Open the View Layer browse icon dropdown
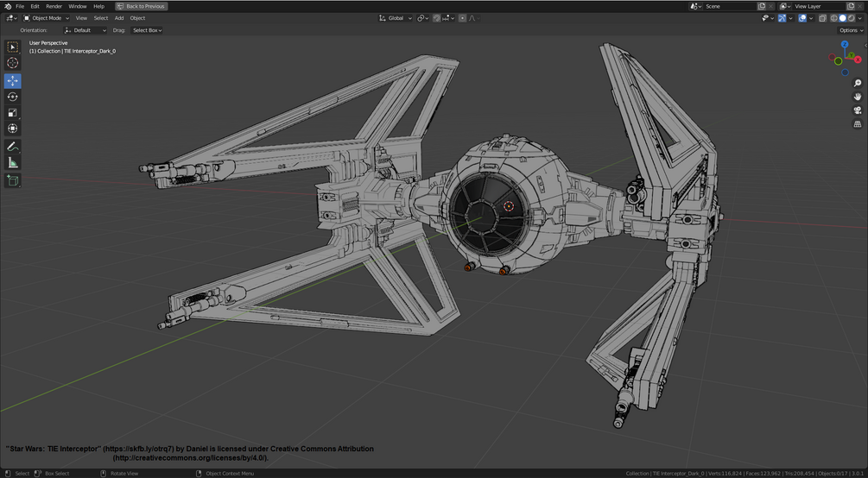The width and height of the screenshot is (868, 478). pyautogui.click(x=785, y=6)
